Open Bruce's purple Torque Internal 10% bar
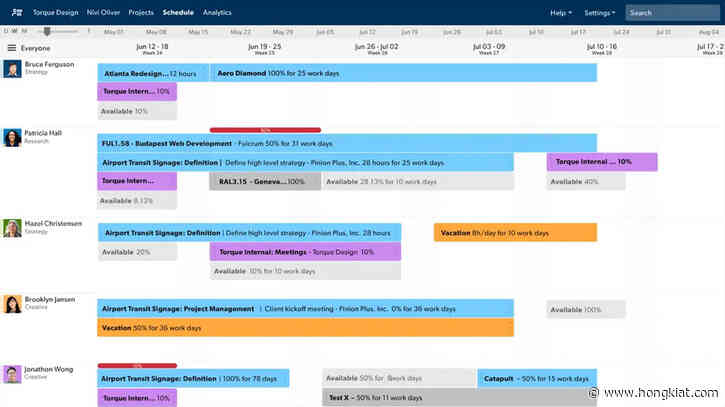Image resolution: width=725 pixels, height=407 pixels. pyautogui.click(x=137, y=92)
